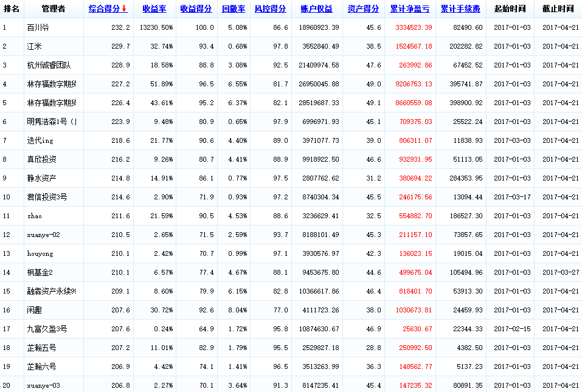Sort by 累计手续费 column header
The height and width of the screenshot is (392, 582).
pyautogui.click(x=460, y=9)
